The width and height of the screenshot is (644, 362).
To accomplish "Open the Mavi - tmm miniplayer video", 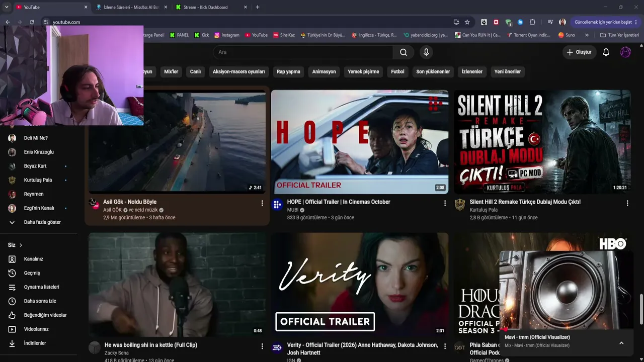I will click(567, 290).
